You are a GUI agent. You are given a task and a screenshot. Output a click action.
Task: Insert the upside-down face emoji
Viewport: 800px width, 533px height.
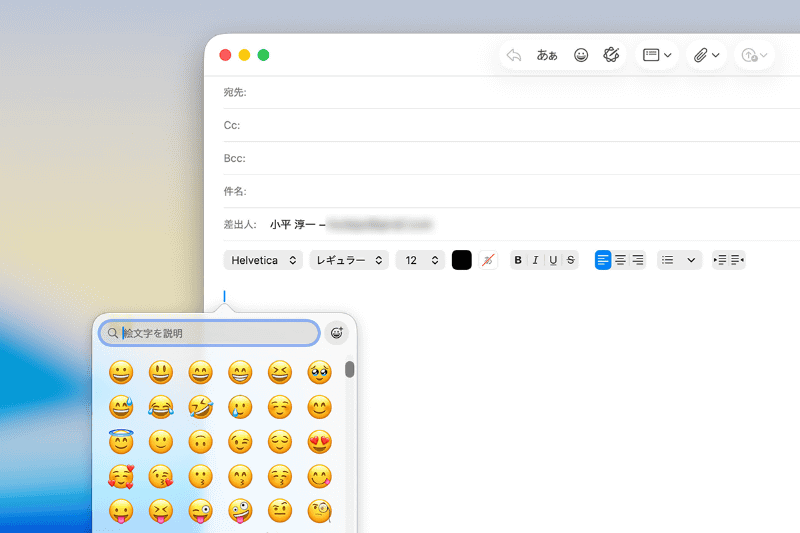[x=201, y=442]
